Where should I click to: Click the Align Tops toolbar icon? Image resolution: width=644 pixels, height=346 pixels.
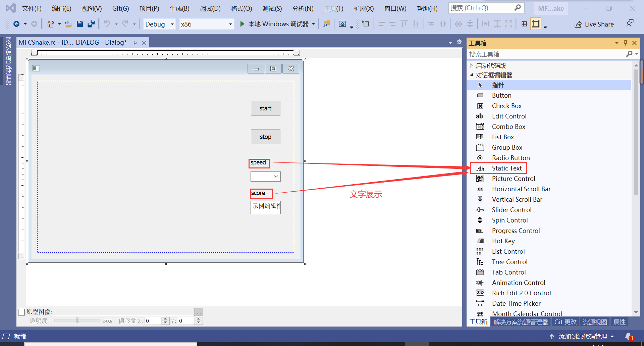tap(404, 24)
